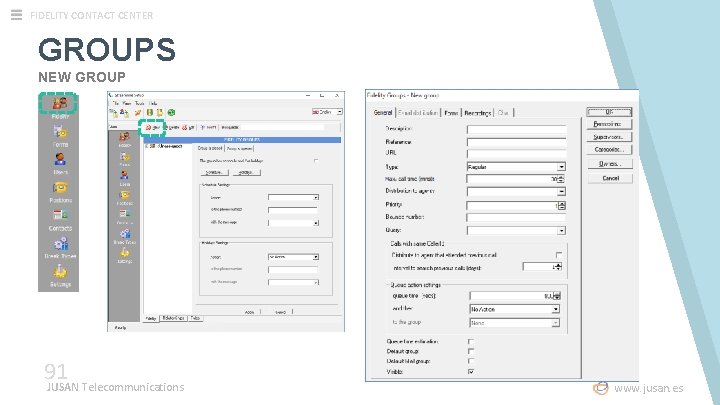Click the OK button in New group dialog
720x405 pixels.
[x=609, y=112]
